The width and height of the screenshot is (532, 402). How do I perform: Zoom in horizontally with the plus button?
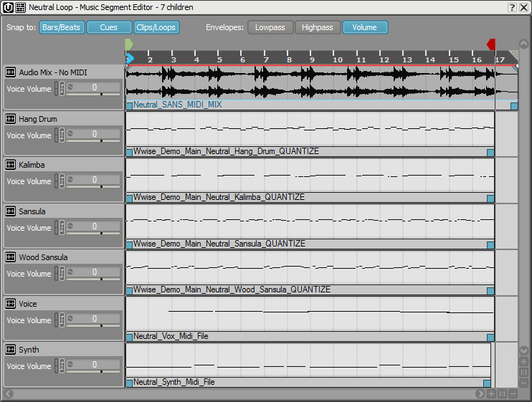pyautogui.click(x=492, y=393)
